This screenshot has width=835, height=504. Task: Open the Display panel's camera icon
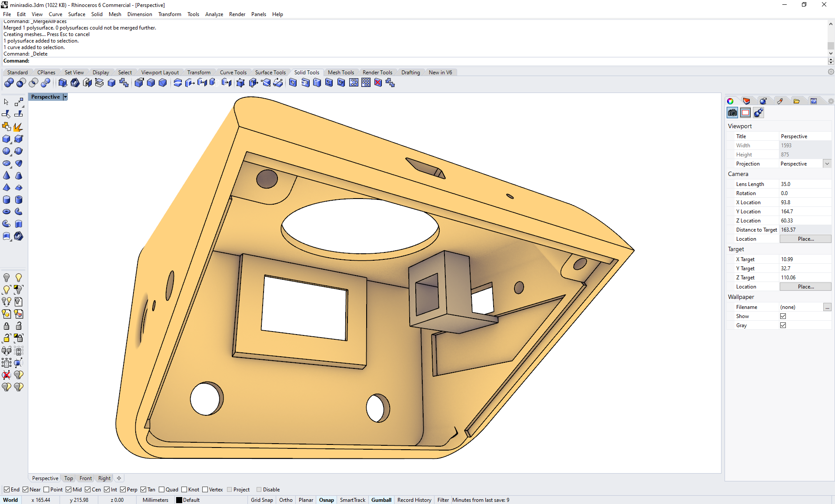(x=732, y=113)
